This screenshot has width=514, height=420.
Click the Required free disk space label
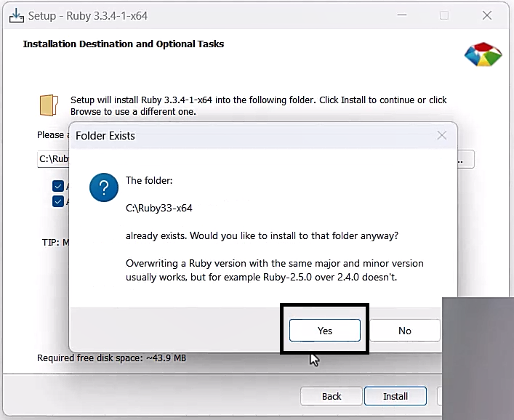pyautogui.click(x=111, y=358)
